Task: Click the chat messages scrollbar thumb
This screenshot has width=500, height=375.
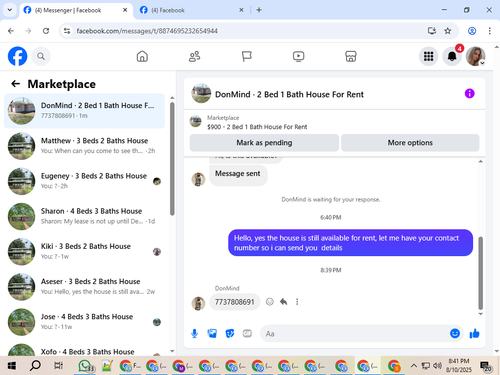Action: point(480,273)
